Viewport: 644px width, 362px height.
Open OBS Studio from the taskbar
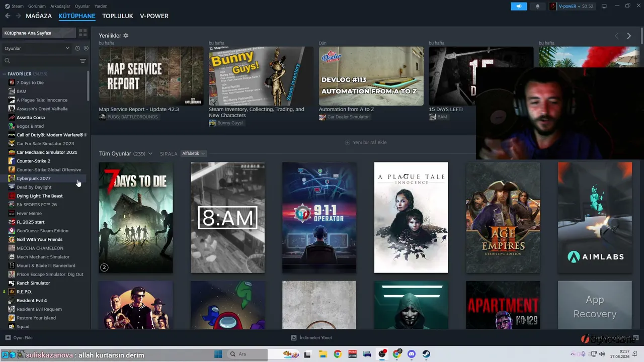382,354
